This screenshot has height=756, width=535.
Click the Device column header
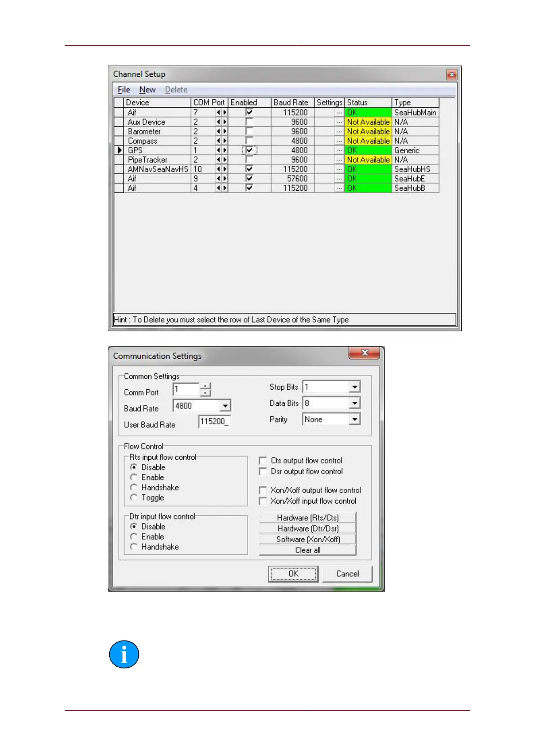(157, 102)
